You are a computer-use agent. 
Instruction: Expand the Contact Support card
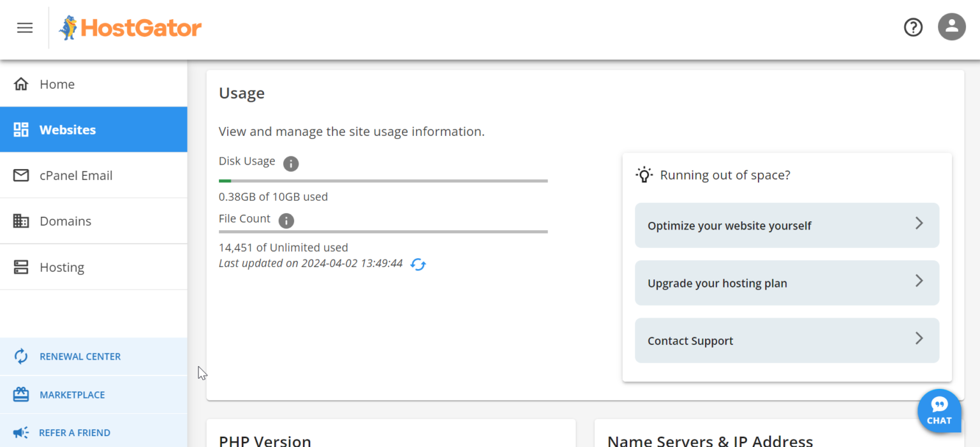click(787, 340)
